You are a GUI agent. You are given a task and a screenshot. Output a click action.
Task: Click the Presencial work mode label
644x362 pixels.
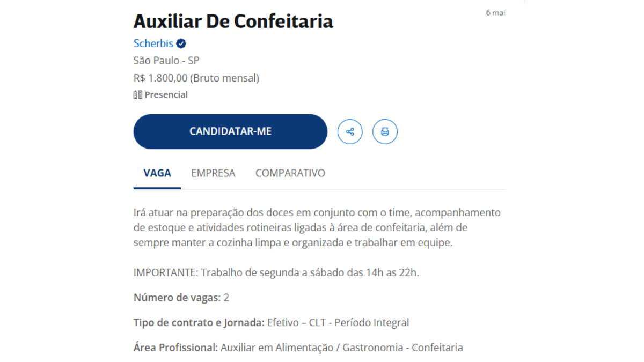tap(166, 95)
